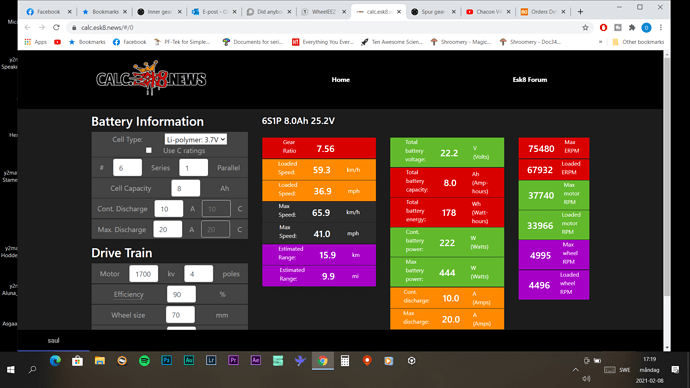Screen dimensions: 690x388
Task: Open the Documents for seri bookmark
Action: click(253, 42)
